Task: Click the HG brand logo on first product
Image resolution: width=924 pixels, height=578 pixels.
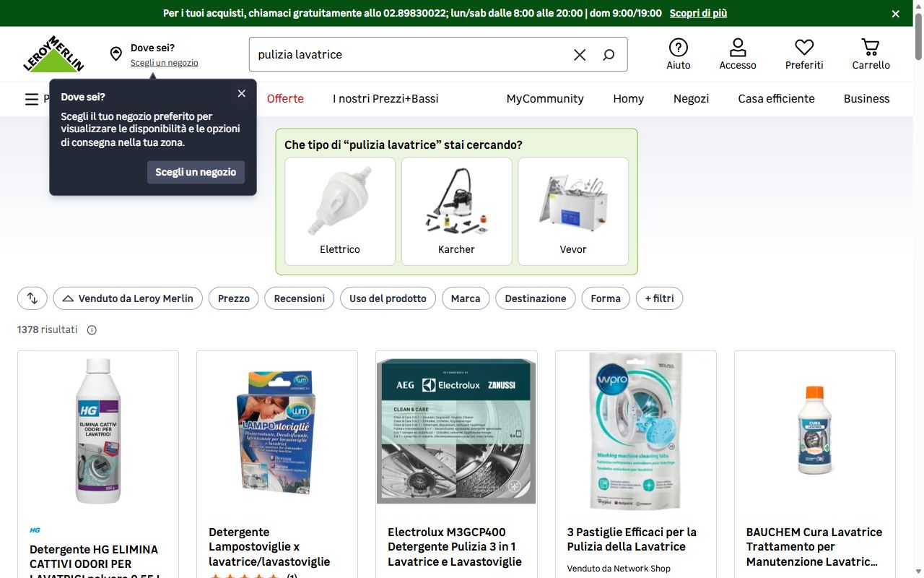Action: coord(35,530)
